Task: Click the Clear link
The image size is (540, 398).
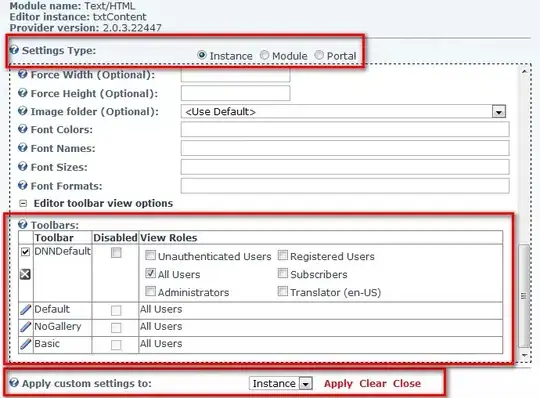Action: click(x=373, y=383)
